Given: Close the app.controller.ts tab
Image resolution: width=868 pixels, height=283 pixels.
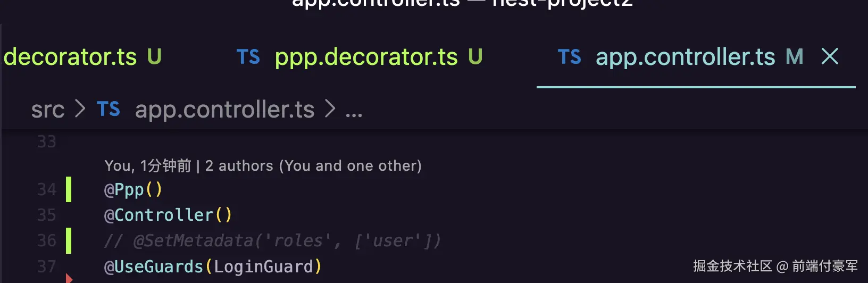Looking at the screenshot, I should 830,56.
